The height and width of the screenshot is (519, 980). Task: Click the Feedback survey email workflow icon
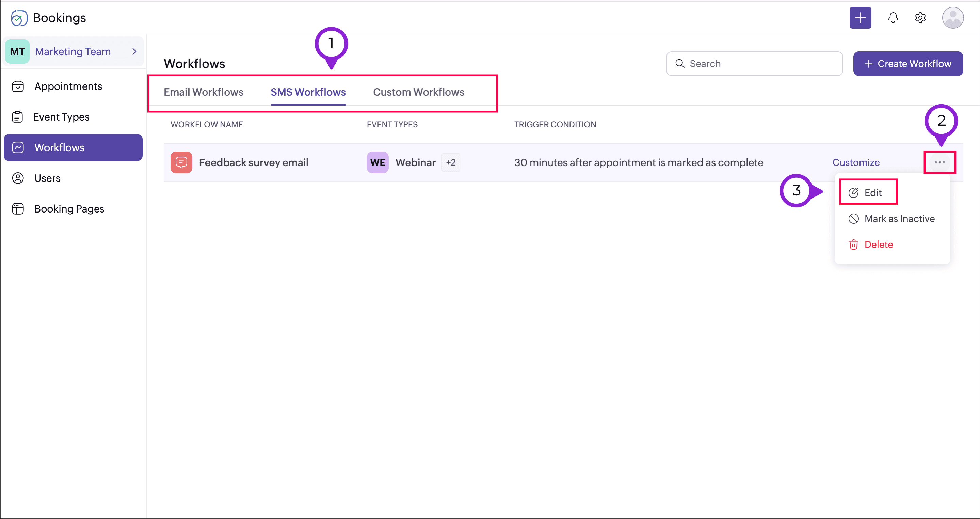(181, 162)
